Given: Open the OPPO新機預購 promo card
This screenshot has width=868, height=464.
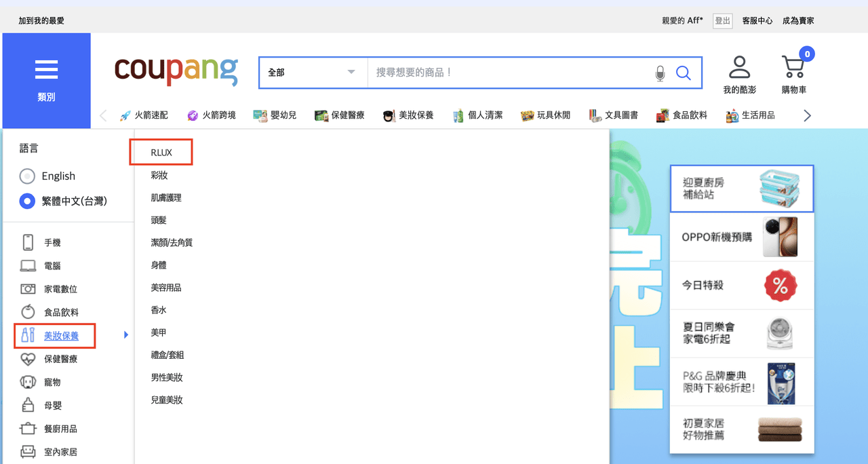Looking at the screenshot, I should point(742,237).
